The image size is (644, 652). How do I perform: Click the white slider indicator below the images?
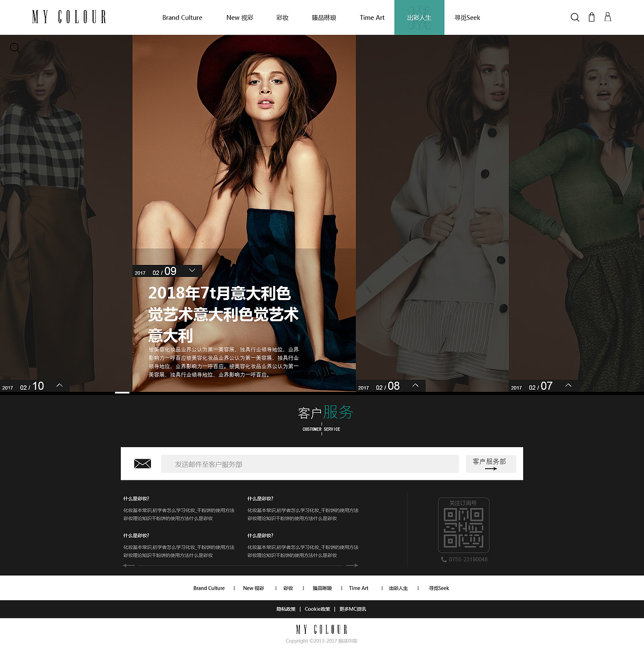(122, 393)
